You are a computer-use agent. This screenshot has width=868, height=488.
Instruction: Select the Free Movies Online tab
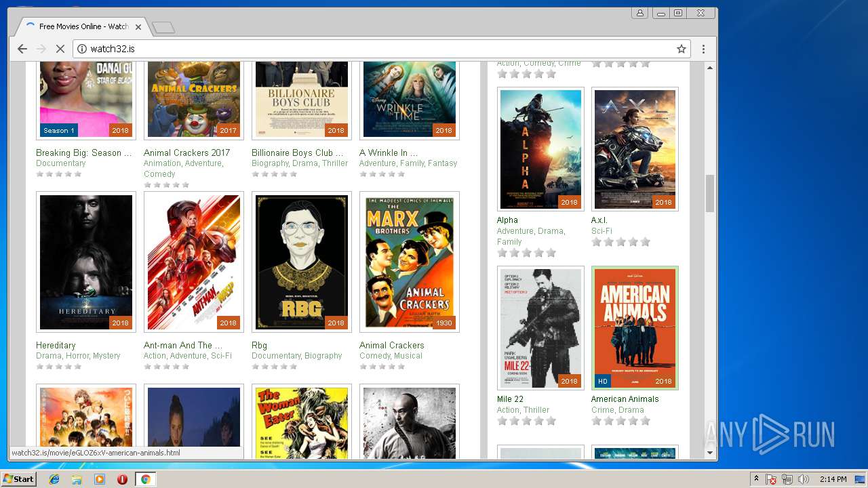point(81,26)
